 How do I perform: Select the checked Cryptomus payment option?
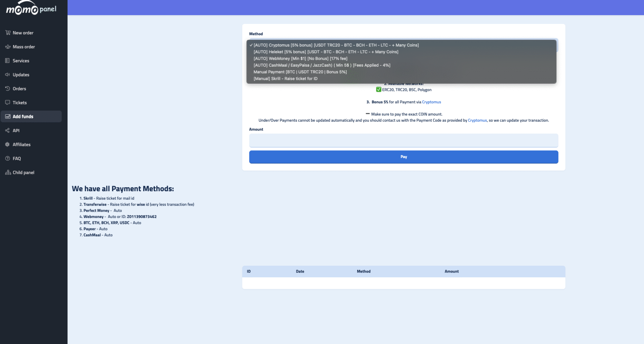tap(336, 45)
